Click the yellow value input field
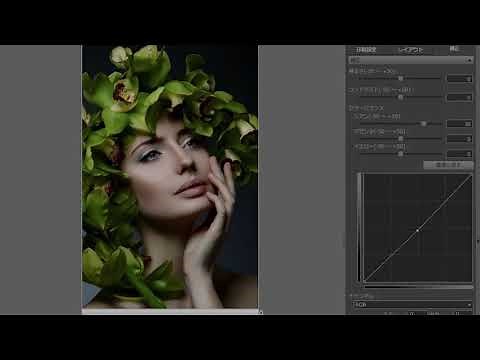 click(x=459, y=154)
